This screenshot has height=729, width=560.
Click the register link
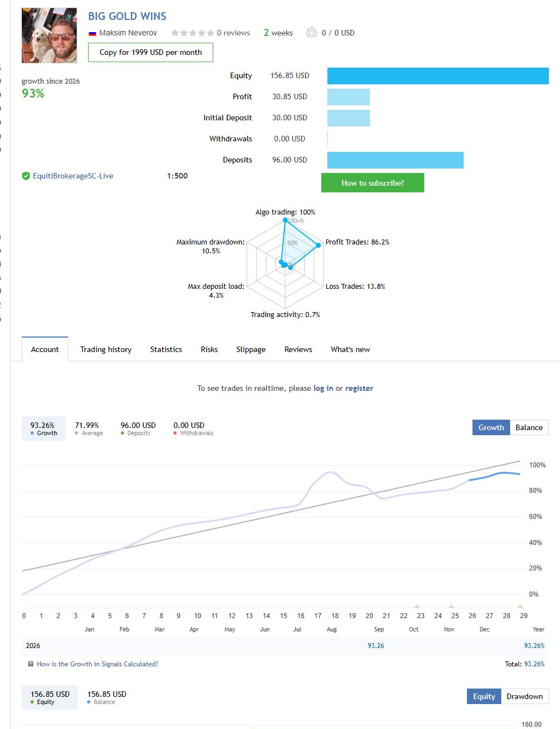click(x=359, y=388)
